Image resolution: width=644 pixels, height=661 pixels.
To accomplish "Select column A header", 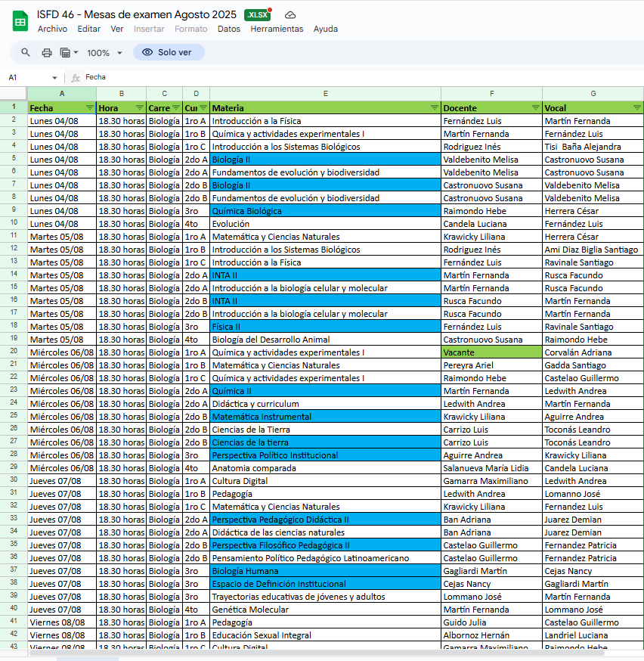I will [62, 94].
